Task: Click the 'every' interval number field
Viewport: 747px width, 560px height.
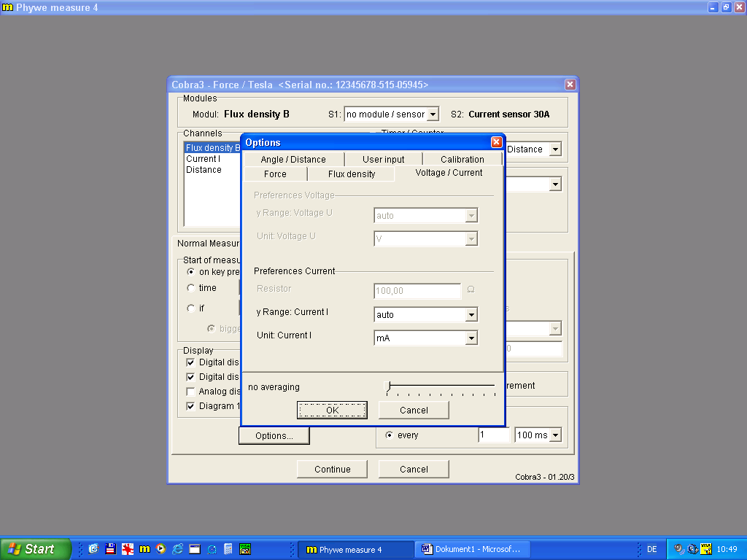Action: [494, 435]
